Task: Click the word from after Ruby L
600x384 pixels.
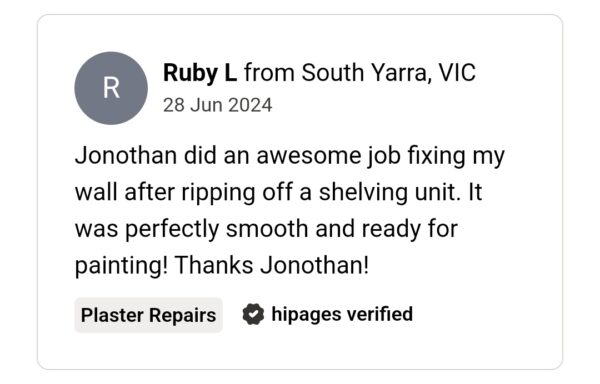Action: 269,73
